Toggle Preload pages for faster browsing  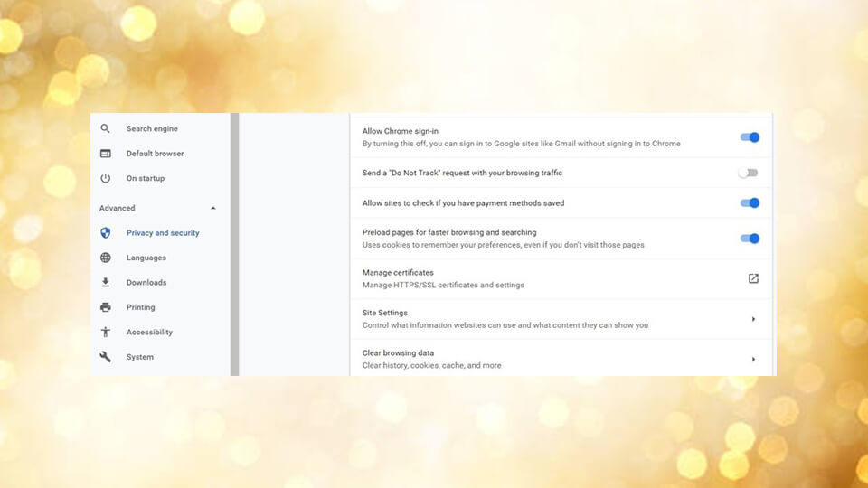(x=750, y=239)
